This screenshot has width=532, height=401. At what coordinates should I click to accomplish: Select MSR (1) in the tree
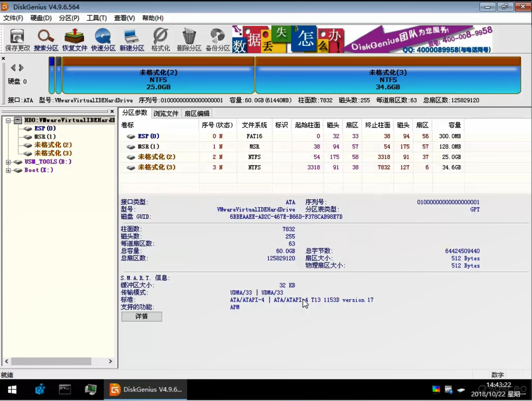click(45, 136)
